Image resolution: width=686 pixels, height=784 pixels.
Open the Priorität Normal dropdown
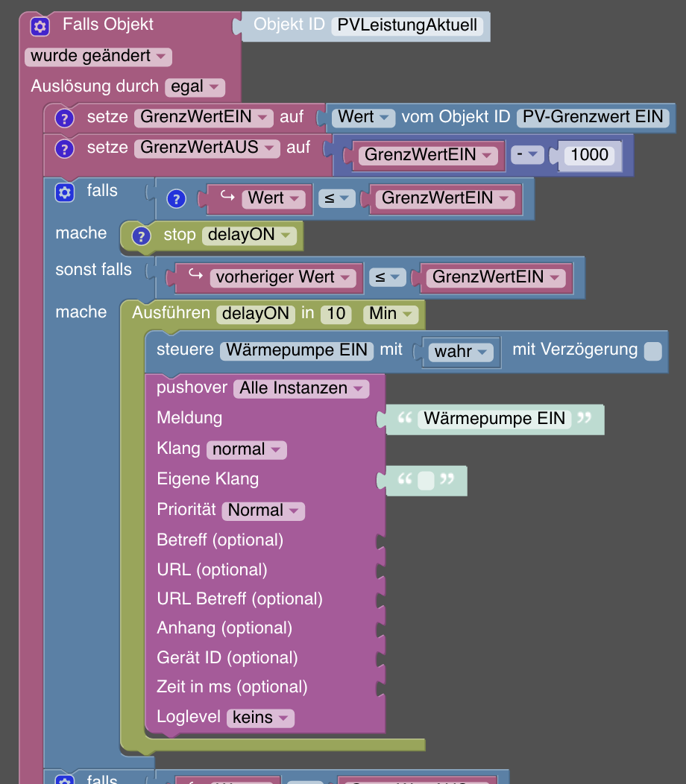coord(263,511)
